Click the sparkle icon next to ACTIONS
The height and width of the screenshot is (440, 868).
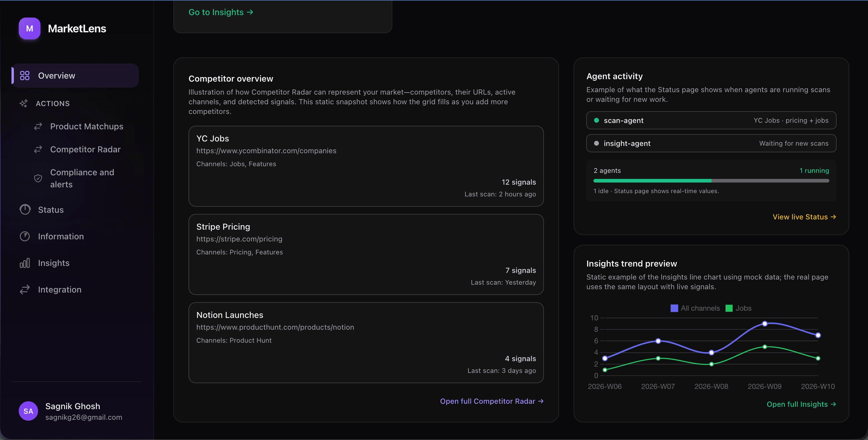(24, 104)
